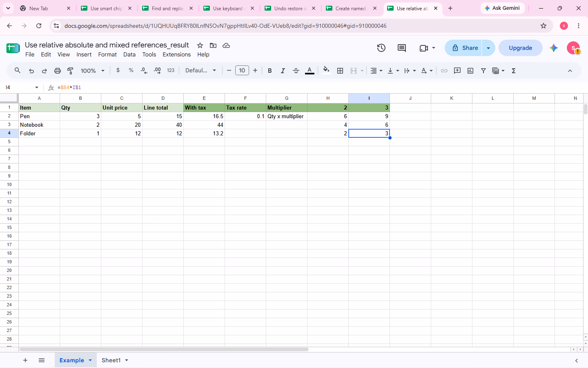Viewport: 588px width, 368px height.
Task: Decrease decimal places icon
Action: 144,70
